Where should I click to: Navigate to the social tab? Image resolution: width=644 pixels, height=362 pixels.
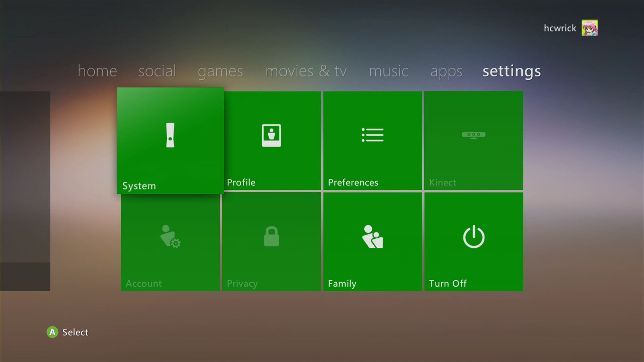157,70
